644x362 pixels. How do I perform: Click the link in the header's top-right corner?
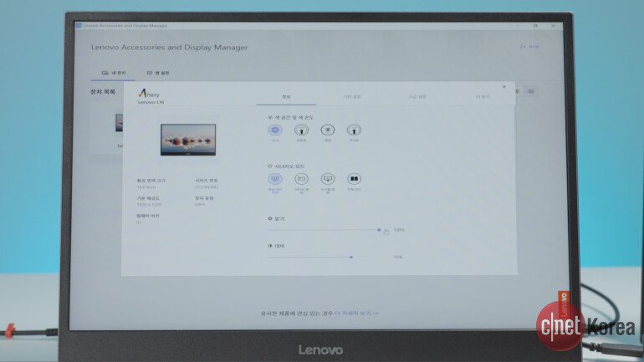click(529, 47)
